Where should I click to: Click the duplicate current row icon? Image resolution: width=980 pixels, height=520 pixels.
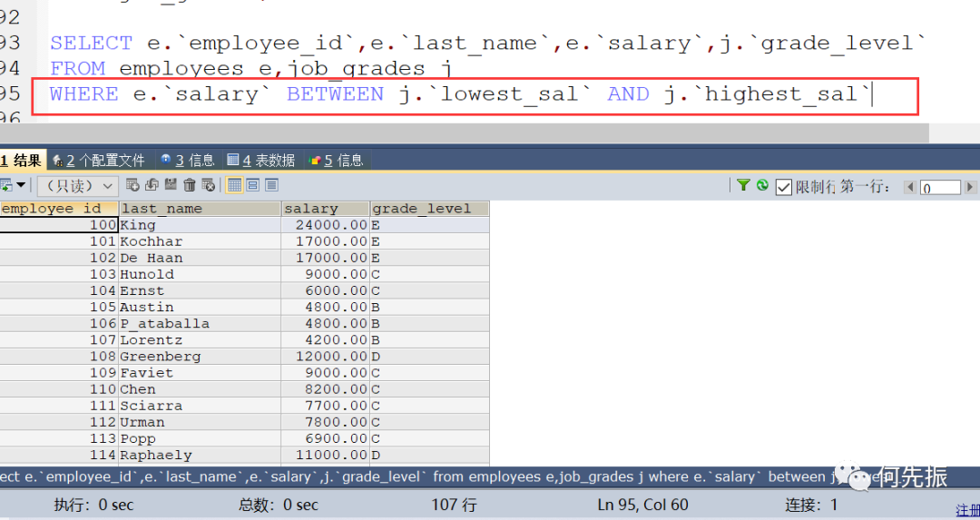[x=152, y=184]
